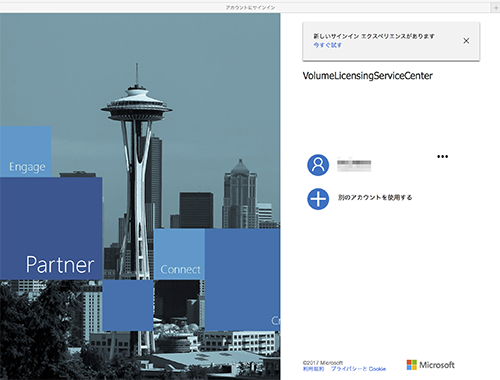Click the 今すぐ試す link

click(328, 45)
